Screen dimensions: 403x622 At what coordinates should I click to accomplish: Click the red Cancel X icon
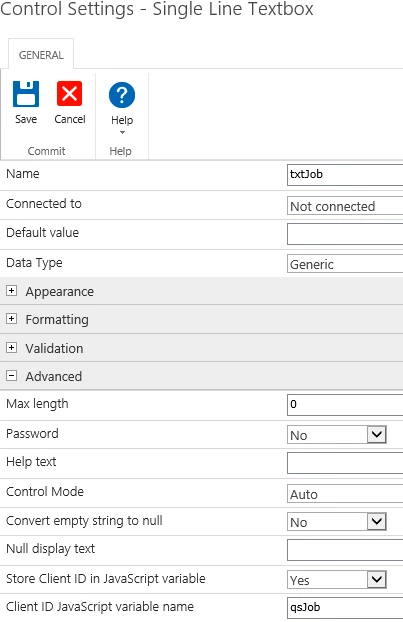(69, 94)
